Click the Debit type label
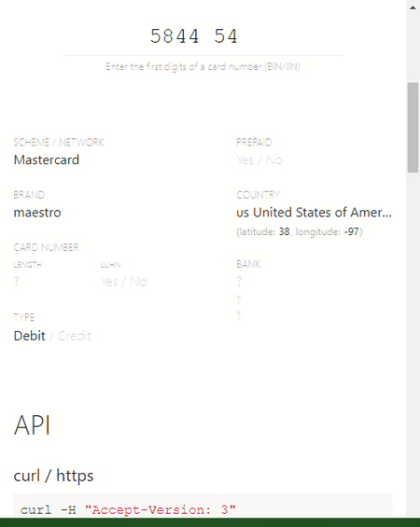 coord(30,336)
